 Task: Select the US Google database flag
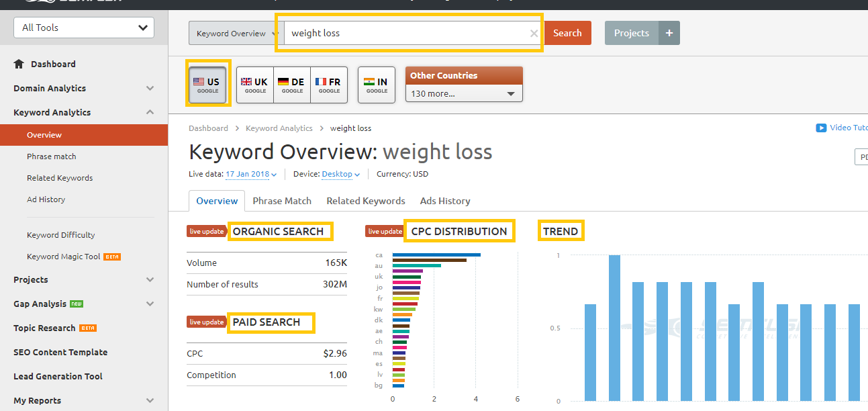point(207,85)
